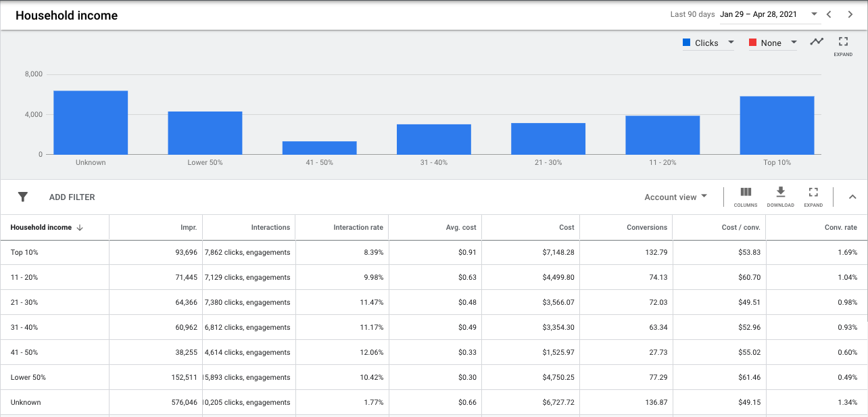Sort by the Conv. rate column header
Image resolution: width=868 pixels, height=417 pixels.
click(841, 227)
